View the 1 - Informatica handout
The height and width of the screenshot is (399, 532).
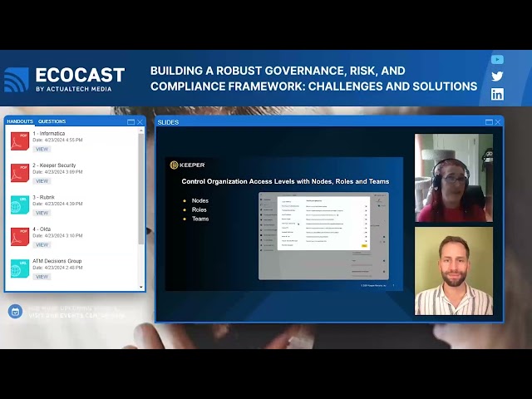pyautogui.click(x=42, y=150)
